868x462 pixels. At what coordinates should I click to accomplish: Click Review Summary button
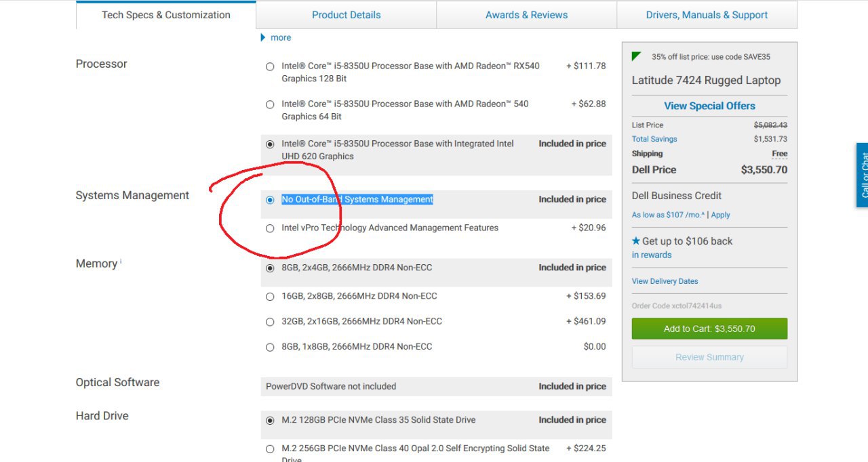[709, 357]
